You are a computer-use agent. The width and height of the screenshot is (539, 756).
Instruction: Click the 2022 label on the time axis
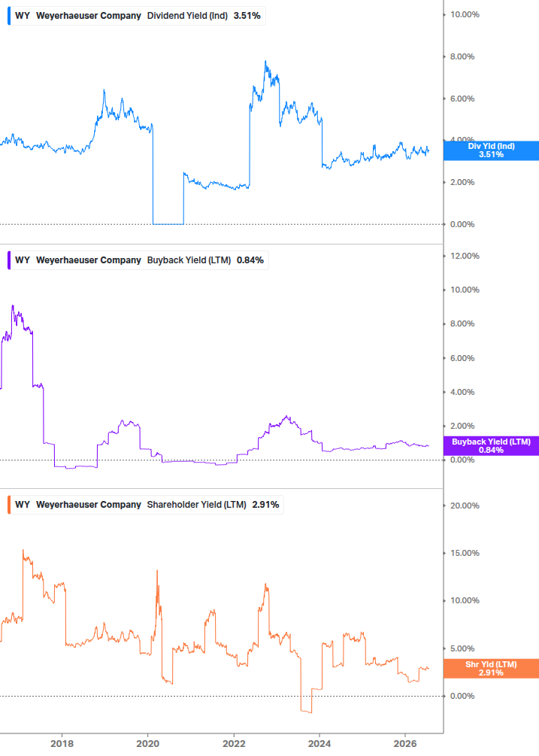(234, 743)
